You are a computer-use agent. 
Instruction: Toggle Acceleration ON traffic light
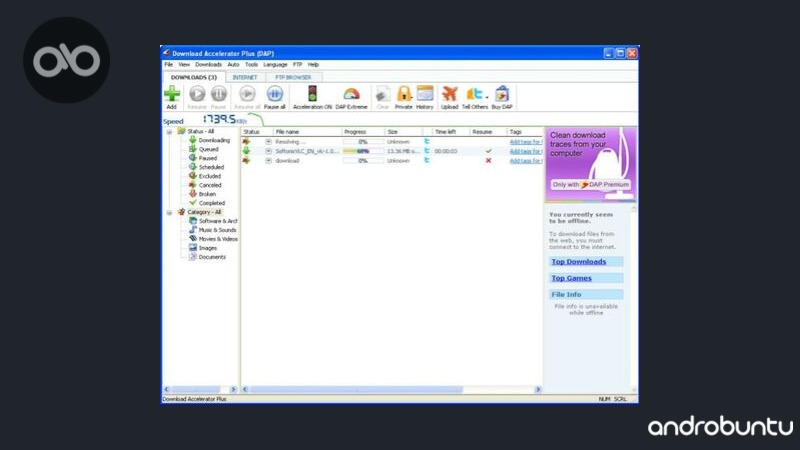[x=312, y=94]
